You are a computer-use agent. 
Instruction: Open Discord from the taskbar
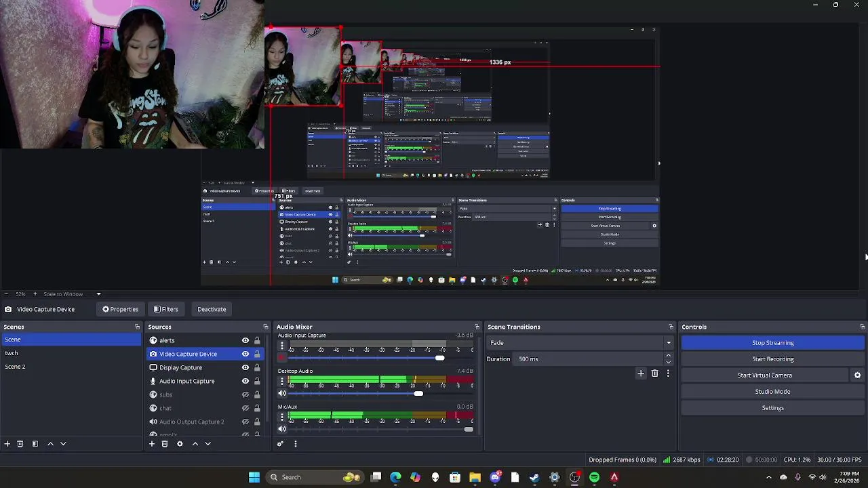tap(496, 477)
